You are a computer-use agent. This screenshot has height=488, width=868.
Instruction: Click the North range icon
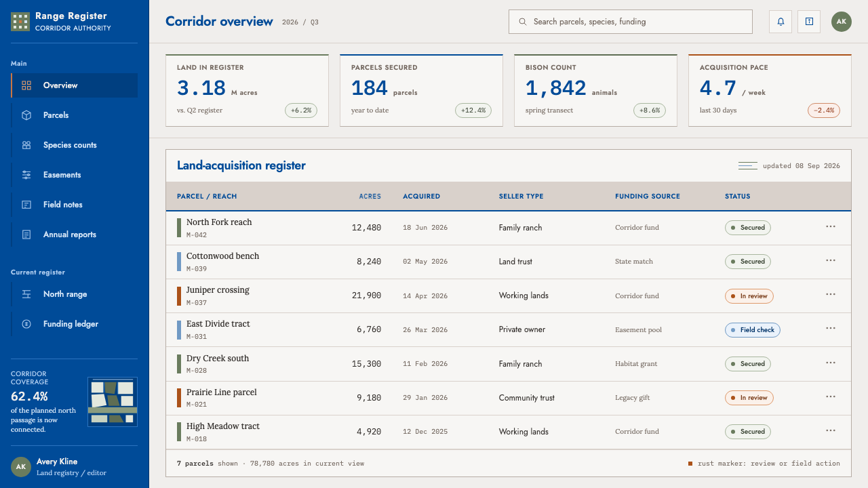click(x=26, y=294)
